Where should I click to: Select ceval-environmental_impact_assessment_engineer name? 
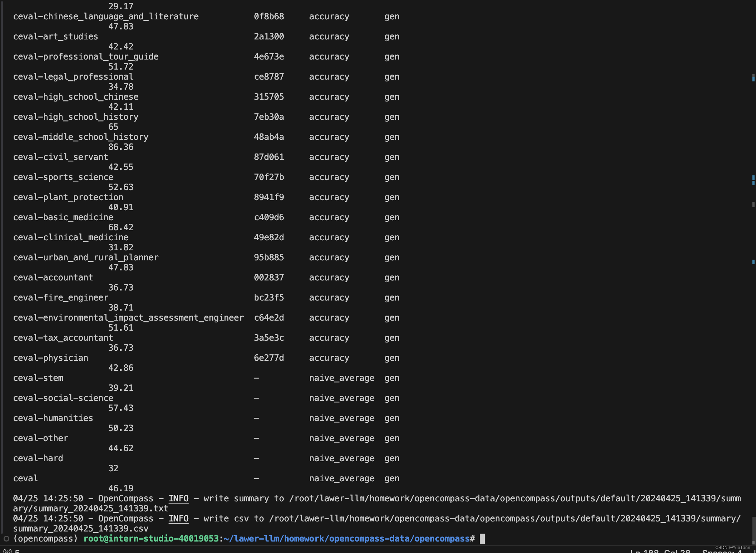tap(128, 318)
